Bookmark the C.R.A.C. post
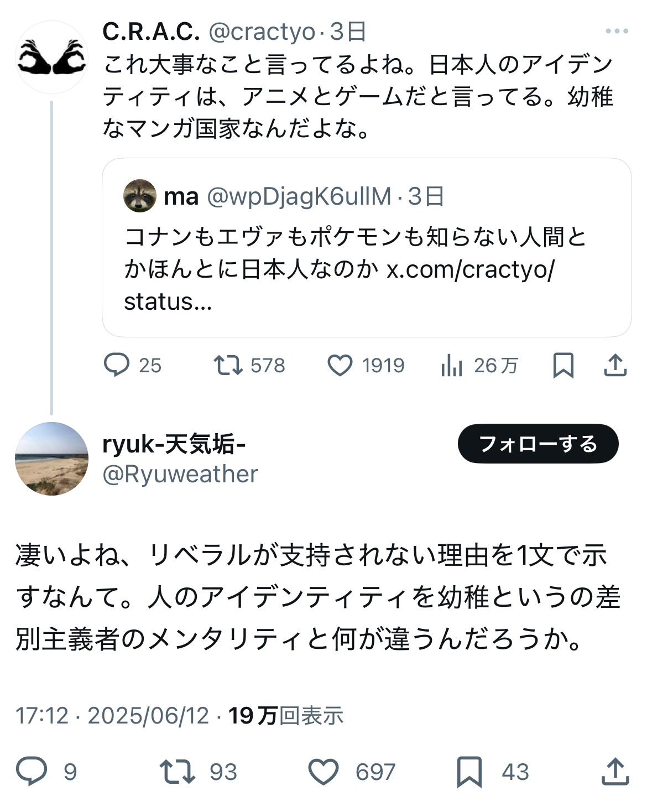This screenshot has width=647, height=812. (x=563, y=365)
